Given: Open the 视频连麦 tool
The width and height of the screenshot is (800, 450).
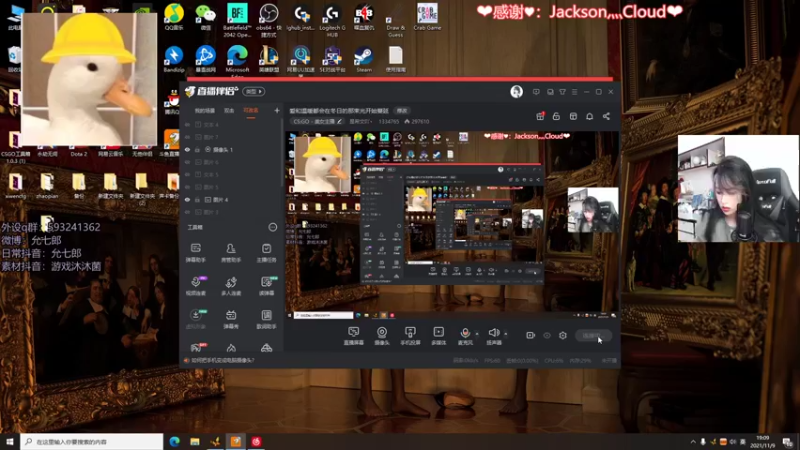Looking at the screenshot, I should coord(195,286).
